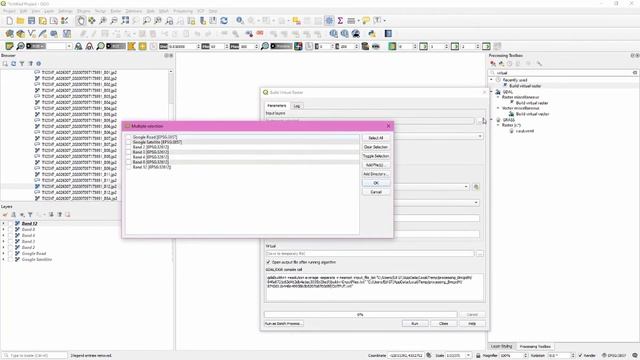Check Google Satellite in Multiple selection
640x360 pixels.
pos(129,142)
